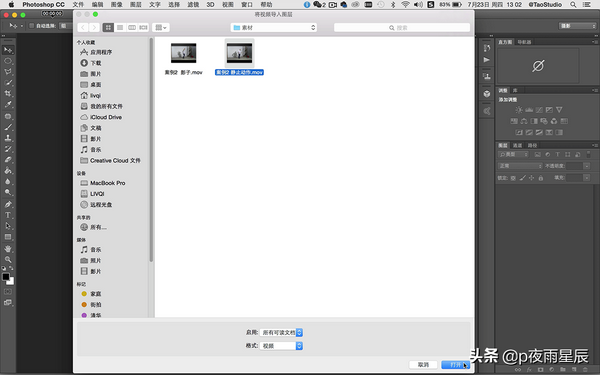600x375 pixels.
Task: Switch to the 通道 channels tab
Action: 517,145
